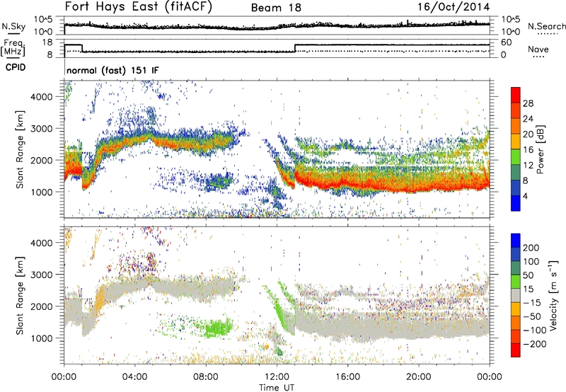Click the velocity panel 'Slant Range [km]' label
The image size is (566, 392).
tap(20, 295)
